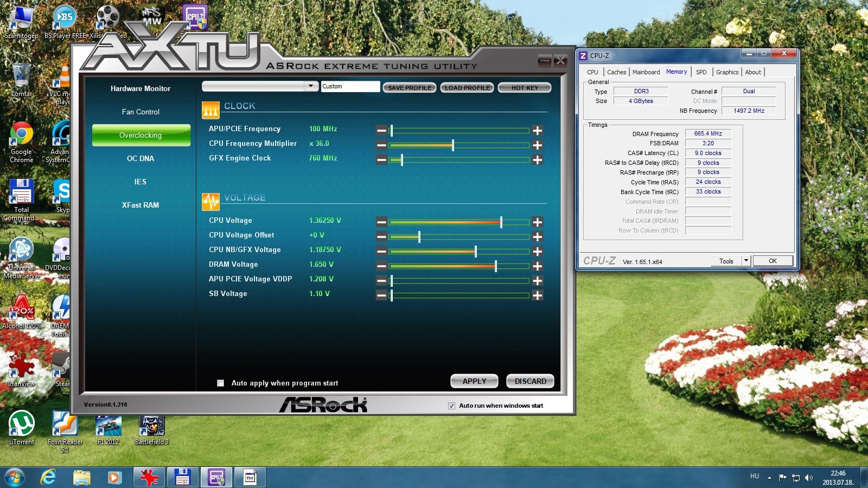
Task: Increase CPU Voltage with plus button
Action: (537, 222)
